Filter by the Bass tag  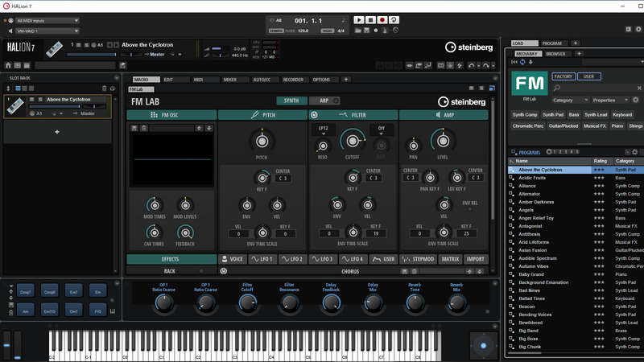tap(574, 115)
